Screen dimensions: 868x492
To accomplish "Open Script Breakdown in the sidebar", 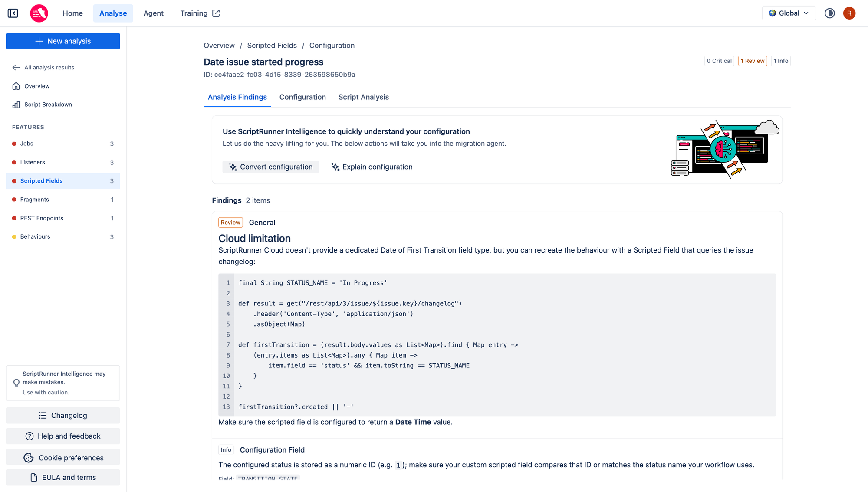I will pos(63,105).
